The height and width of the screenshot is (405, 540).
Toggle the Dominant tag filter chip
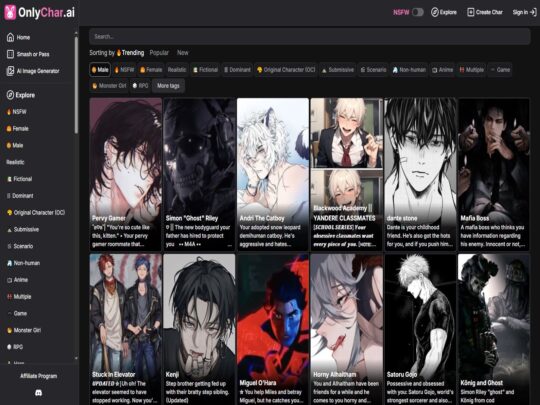[237, 70]
